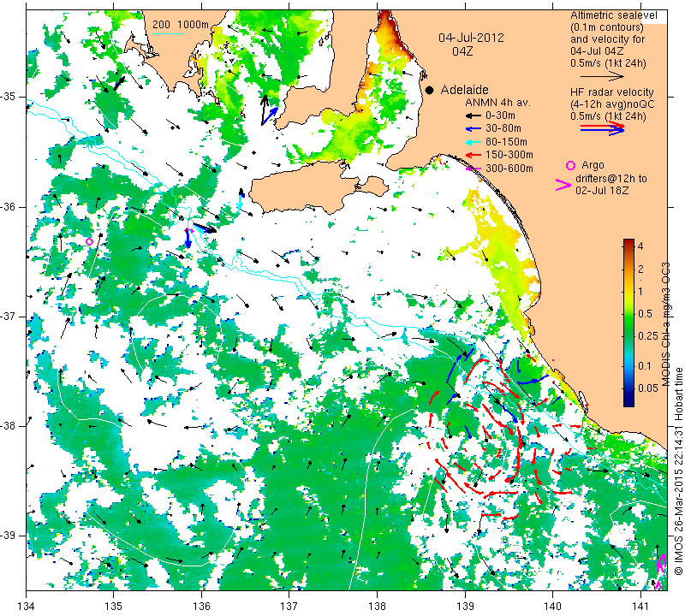Screen dimensions: 685x616
Task: Click the 300-600m legend label
Action: coord(509,169)
